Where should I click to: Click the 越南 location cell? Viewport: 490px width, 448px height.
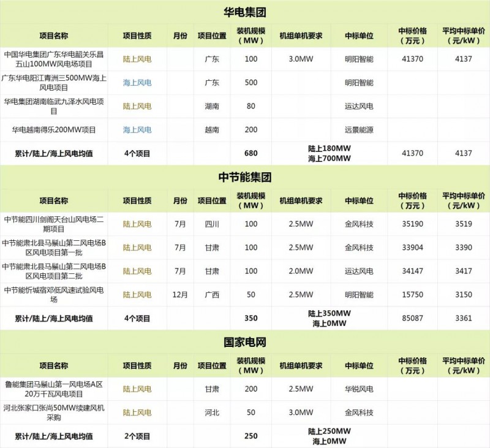(212, 130)
